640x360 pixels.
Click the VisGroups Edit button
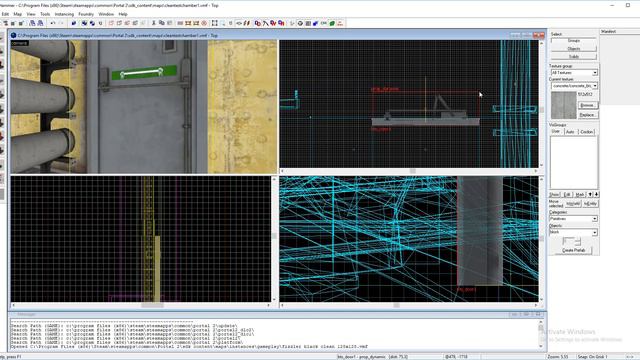(567, 195)
